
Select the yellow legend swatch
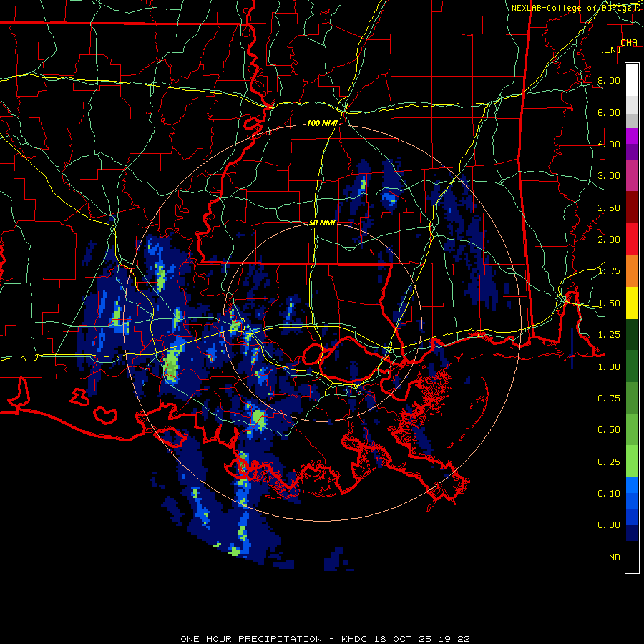point(632,303)
